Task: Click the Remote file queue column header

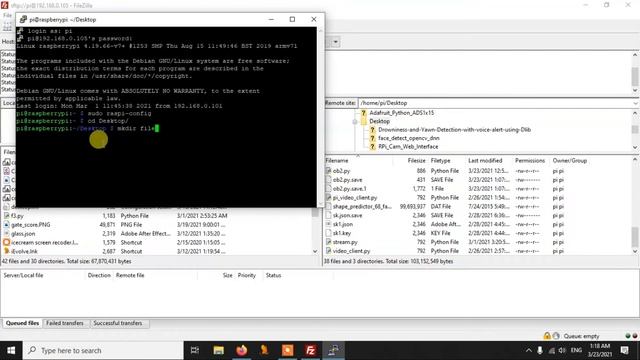Action: (130, 275)
